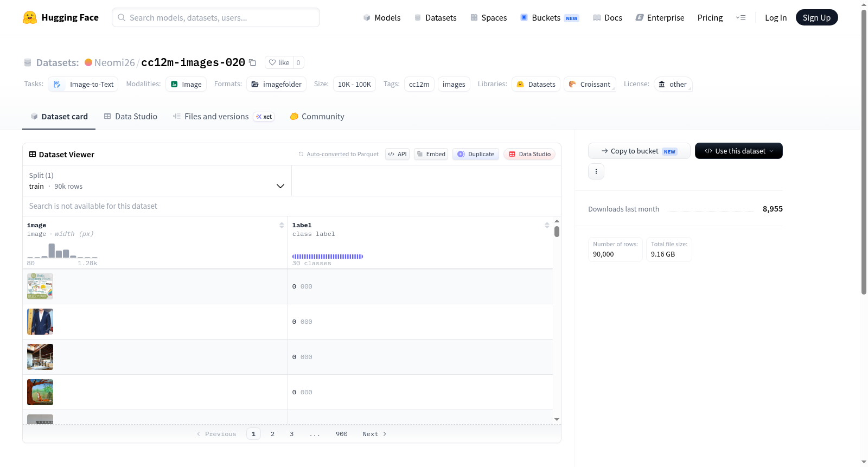Open Spaces in top navigation
Viewport: 868px width, 467px height.
pyautogui.click(x=489, y=17)
